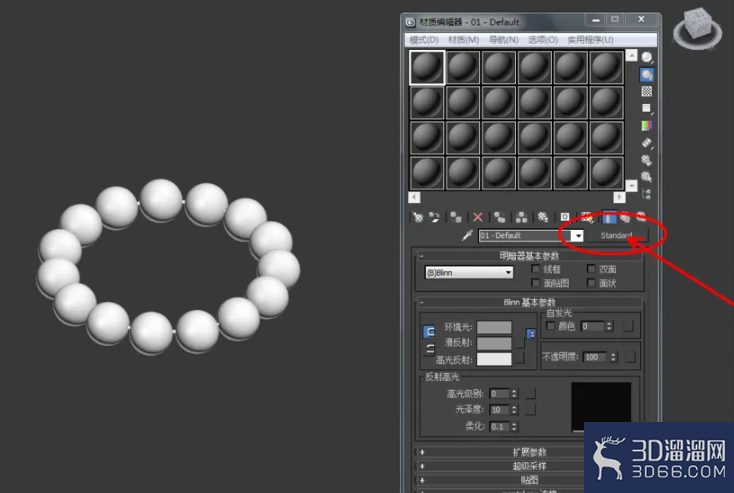This screenshot has height=493, width=734.
Task: Open the 选项(O) menu
Action: point(543,40)
